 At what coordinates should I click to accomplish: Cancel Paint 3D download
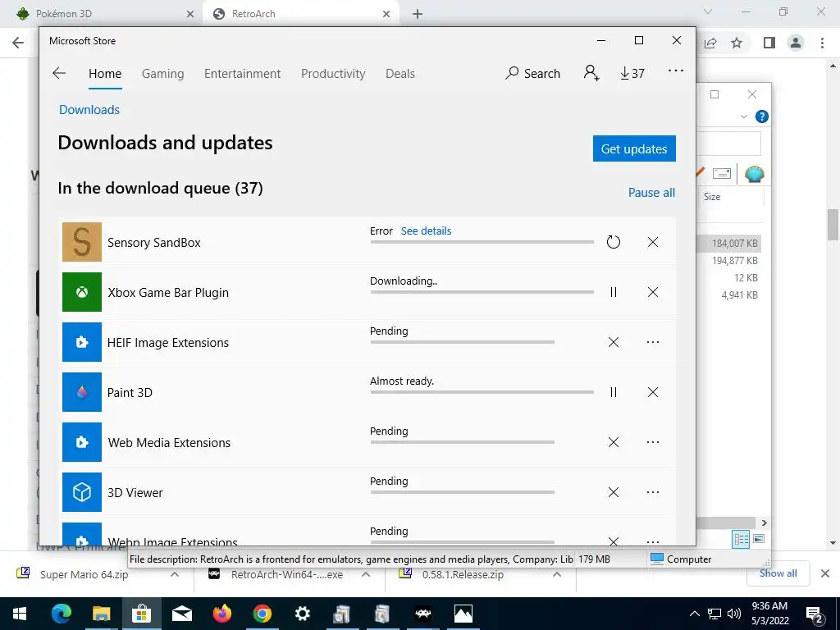(x=652, y=392)
